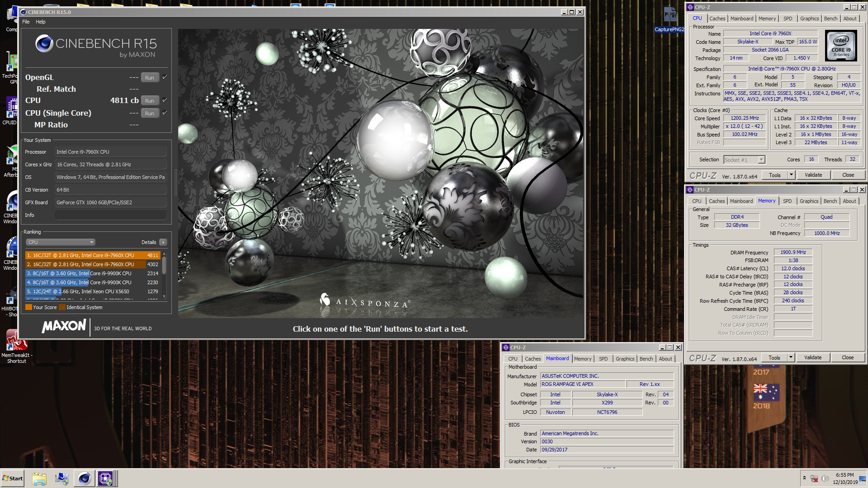Toggle the CPU test checkbox
This screenshot has height=488, width=868.
pyautogui.click(x=165, y=100)
